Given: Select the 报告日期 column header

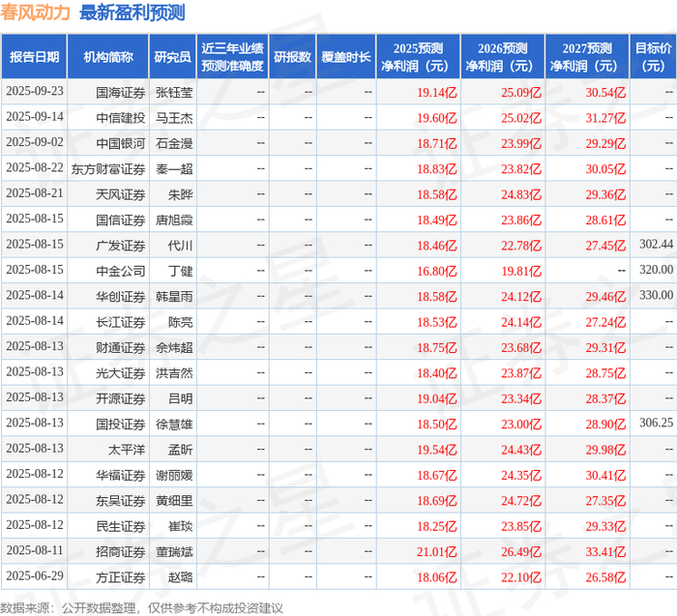Looking at the screenshot, I should (34, 56).
